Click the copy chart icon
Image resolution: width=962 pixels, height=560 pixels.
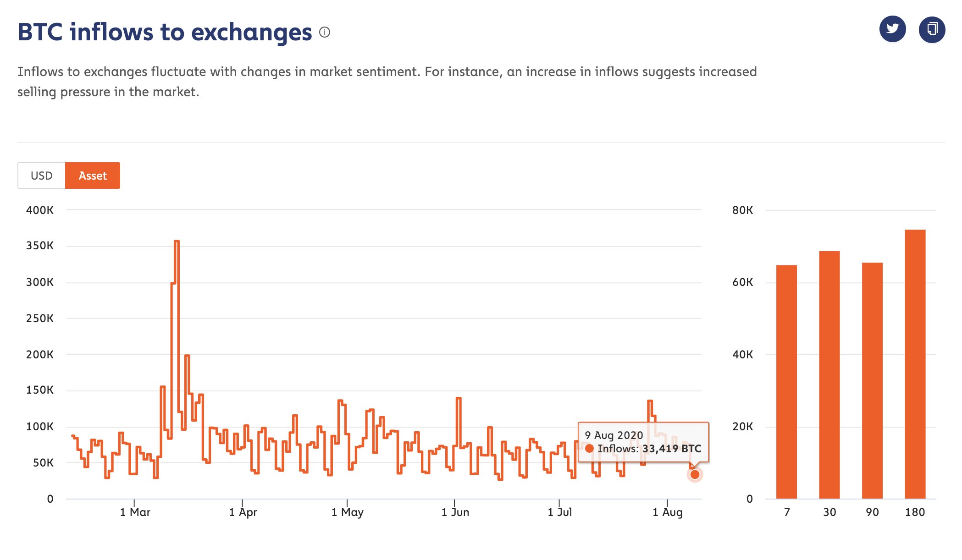click(x=932, y=29)
